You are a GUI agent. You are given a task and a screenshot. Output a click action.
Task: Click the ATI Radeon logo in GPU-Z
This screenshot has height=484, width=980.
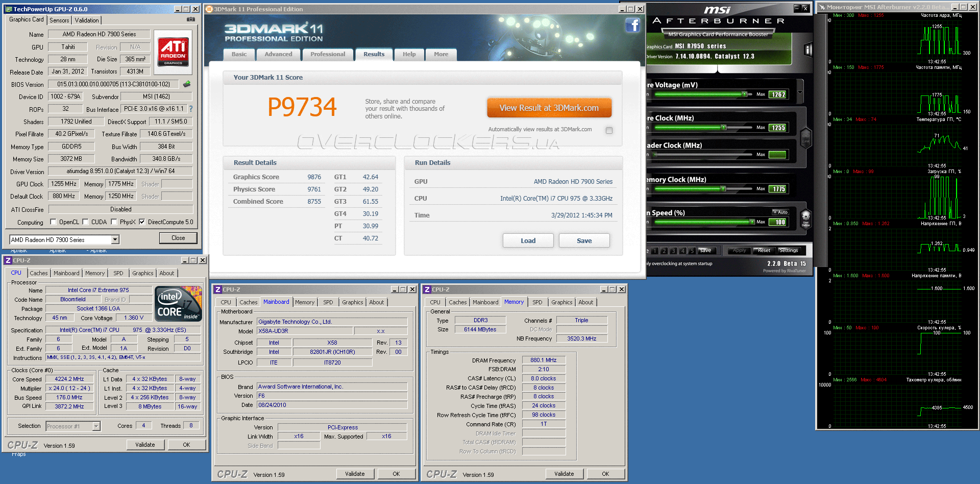pos(173,51)
